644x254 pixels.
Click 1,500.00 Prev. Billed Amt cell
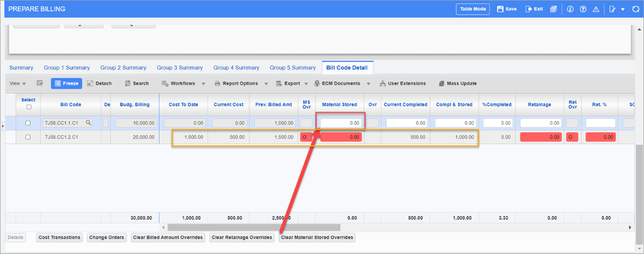point(274,137)
